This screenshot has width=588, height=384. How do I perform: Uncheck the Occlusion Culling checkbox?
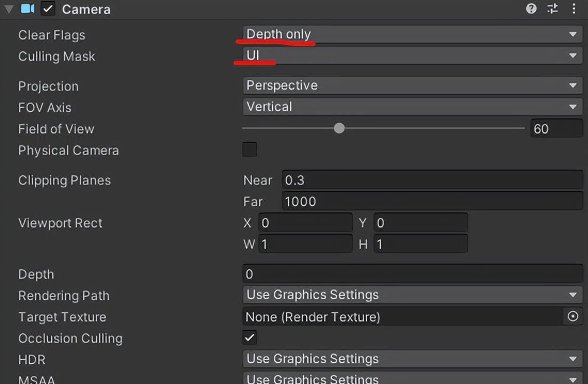click(250, 337)
